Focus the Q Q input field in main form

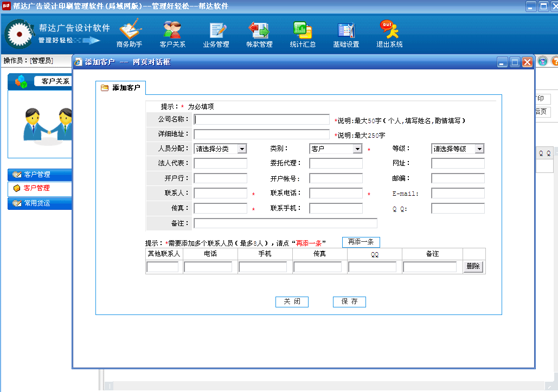458,208
